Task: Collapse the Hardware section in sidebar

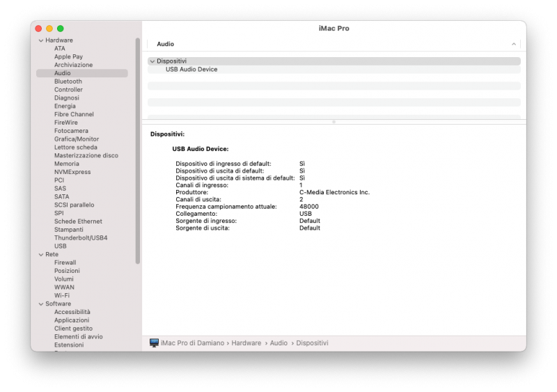Action: pyautogui.click(x=41, y=40)
